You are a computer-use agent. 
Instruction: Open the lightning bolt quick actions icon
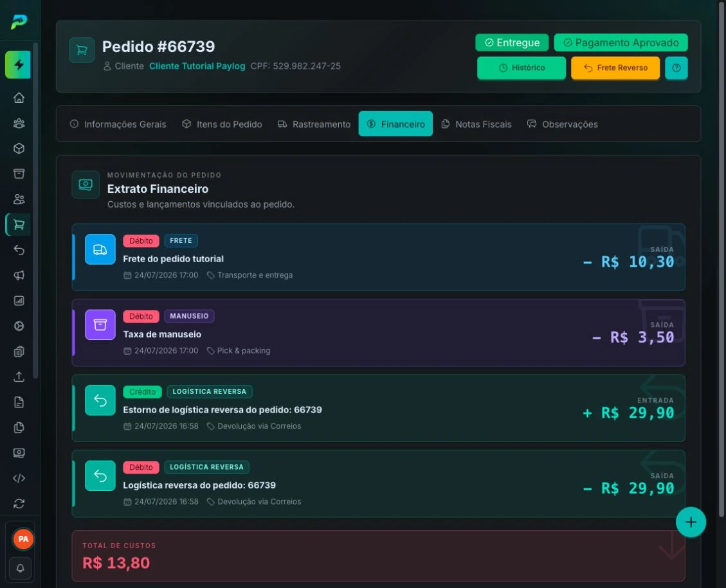point(18,65)
